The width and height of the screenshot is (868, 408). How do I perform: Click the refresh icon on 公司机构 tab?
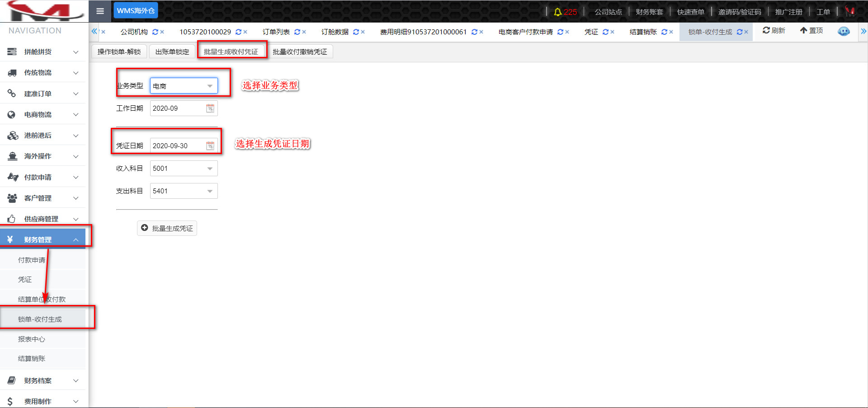point(155,32)
